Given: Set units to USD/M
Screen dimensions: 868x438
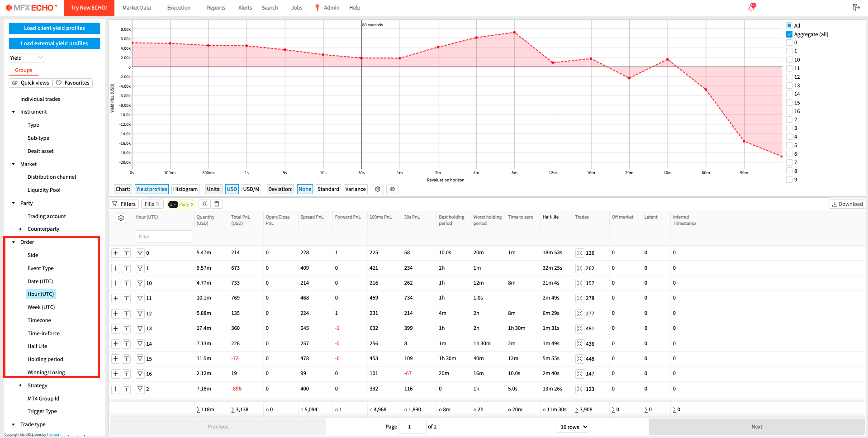Looking at the screenshot, I should pyautogui.click(x=251, y=189).
